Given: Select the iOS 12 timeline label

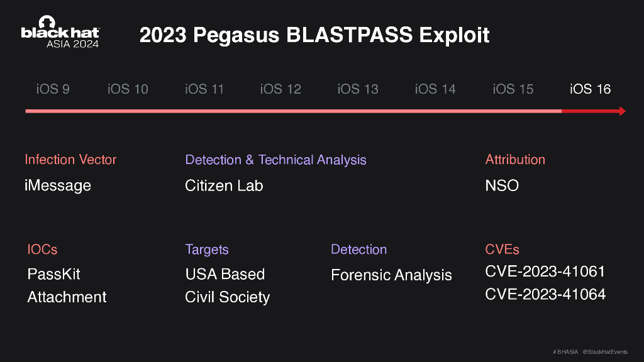Looking at the screenshot, I should click(x=280, y=89).
